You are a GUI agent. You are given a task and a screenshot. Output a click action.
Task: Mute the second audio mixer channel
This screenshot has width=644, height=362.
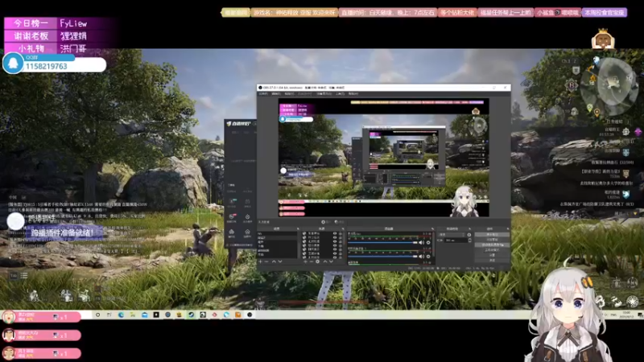pyautogui.click(x=421, y=257)
